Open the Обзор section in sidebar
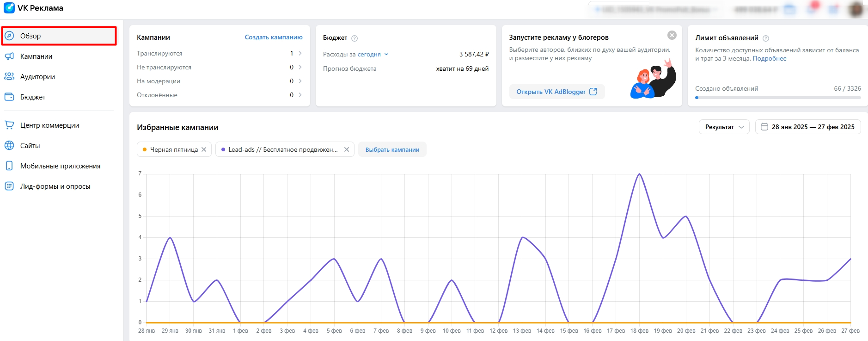Screen dimensions: 868x341 [31, 36]
